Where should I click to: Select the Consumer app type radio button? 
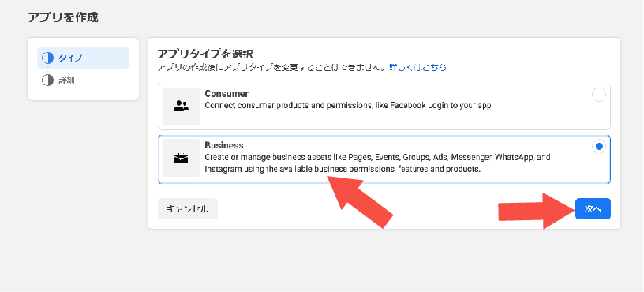[599, 95]
